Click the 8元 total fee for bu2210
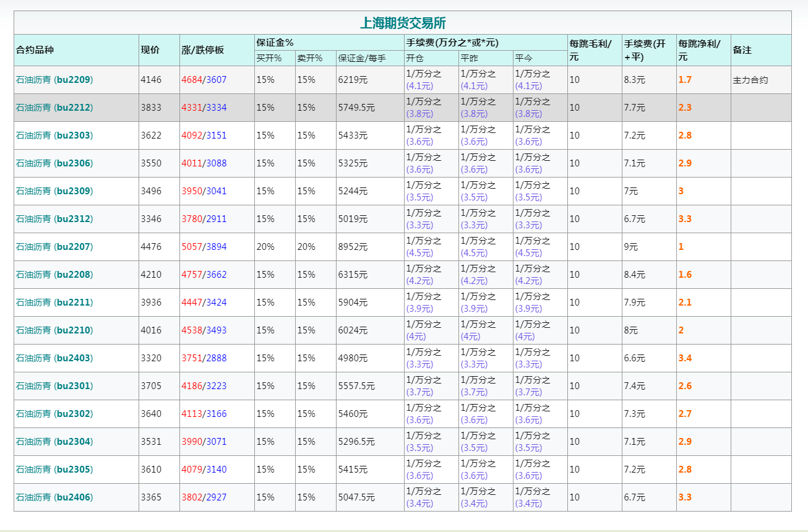This screenshot has height=532, width=808. point(631,330)
